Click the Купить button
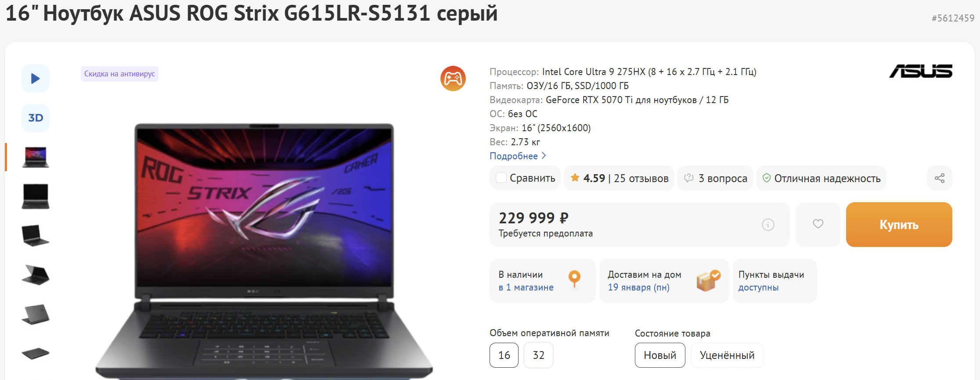The image size is (980, 380). (x=899, y=224)
